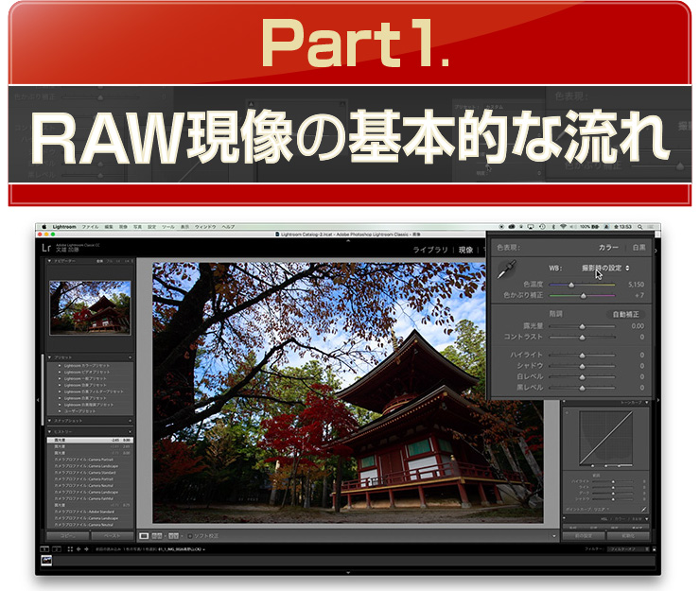Screen dimensions: 700x591
Task: Click the Time Machine icon in menu bar
Action: click(x=542, y=227)
